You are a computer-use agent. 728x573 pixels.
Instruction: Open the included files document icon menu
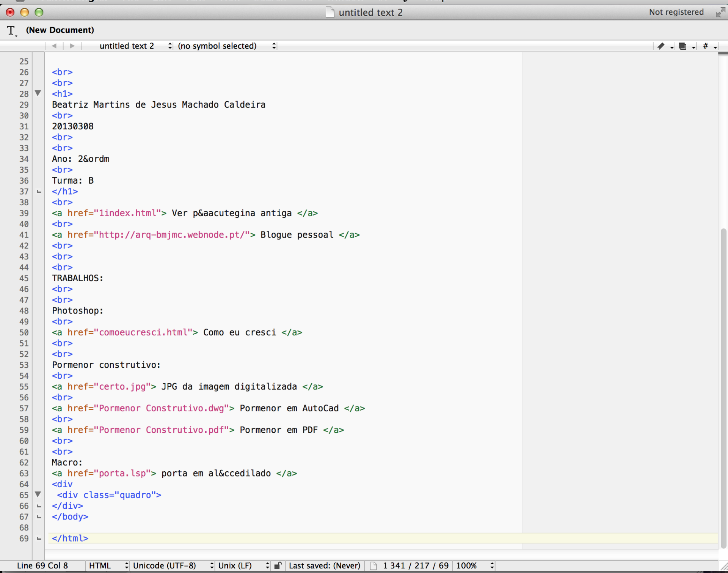(686, 46)
